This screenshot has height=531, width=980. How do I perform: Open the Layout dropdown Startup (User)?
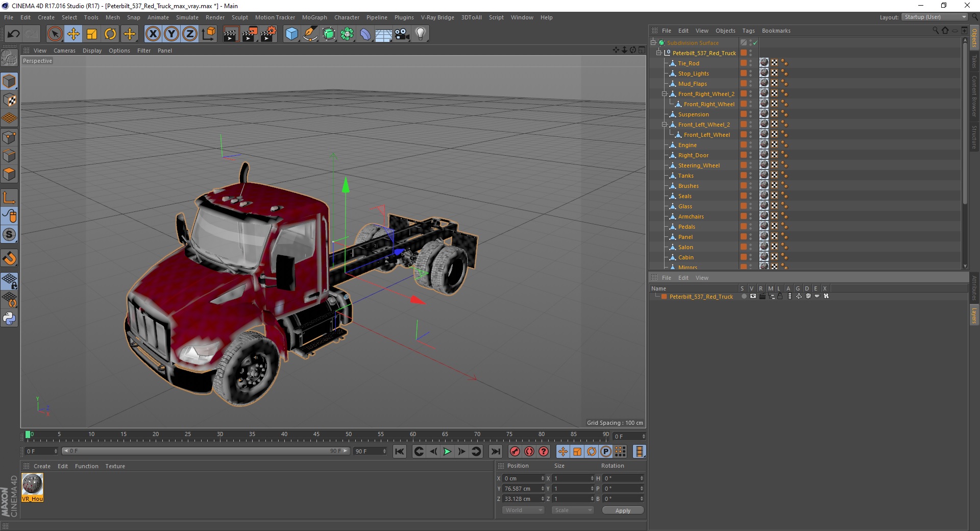click(935, 17)
